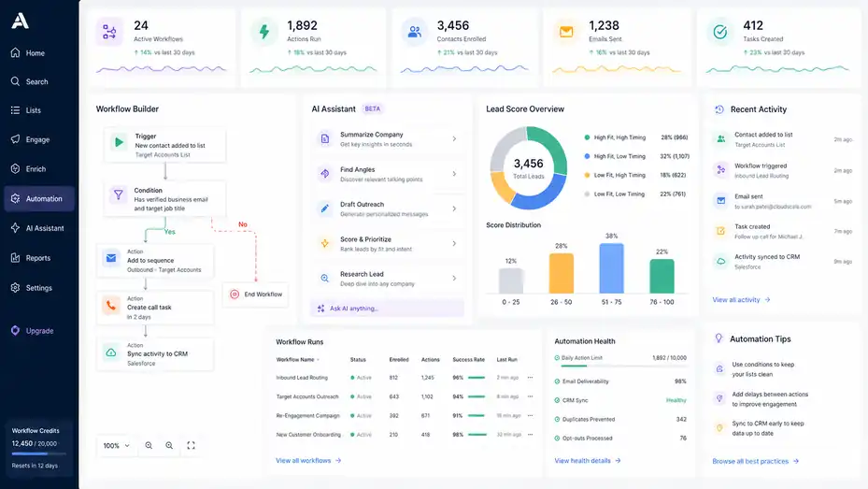The width and height of the screenshot is (868, 489).
Task: Click the Draft Outreach pencil icon
Action: [325, 209]
